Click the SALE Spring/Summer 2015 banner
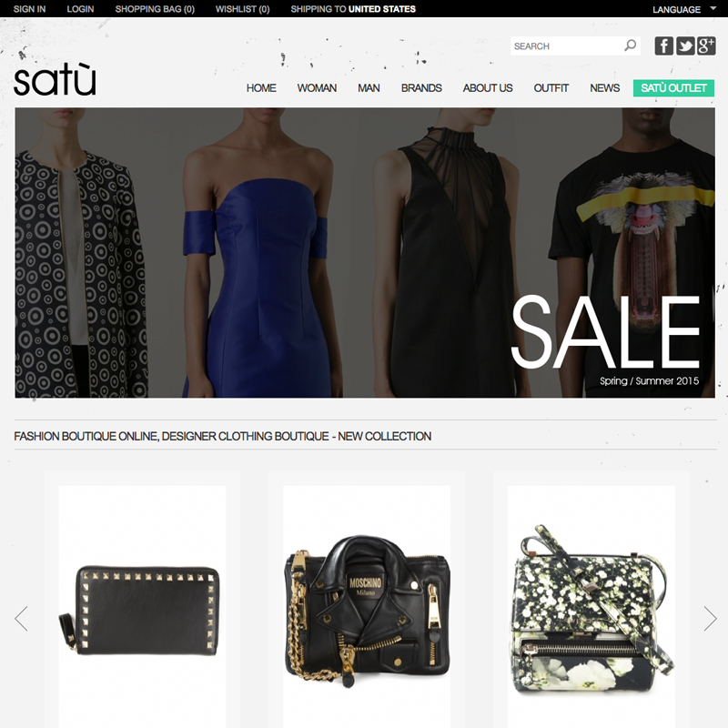The height and width of the screenshot is (728, 728). 365,253
